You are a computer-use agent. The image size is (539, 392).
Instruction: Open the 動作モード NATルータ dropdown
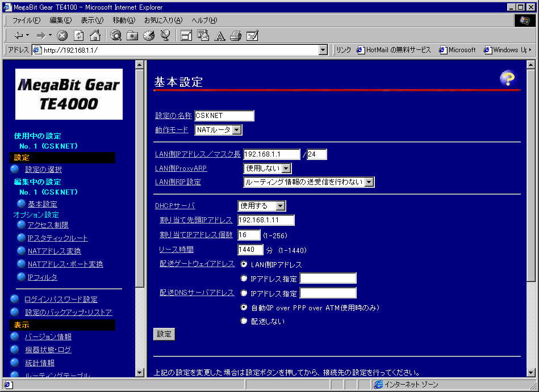coord(218,130)
